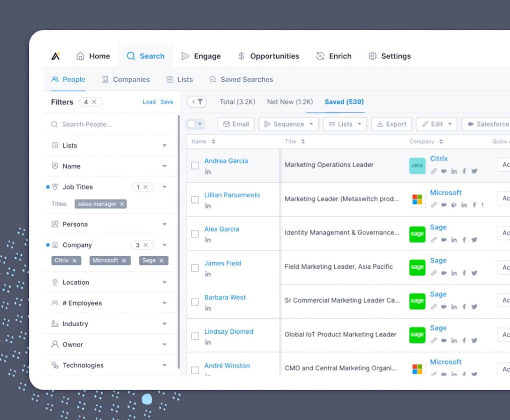This screenshot has width=510, height=420.
Task: Sort by Title column arrows
Action: 303,141
